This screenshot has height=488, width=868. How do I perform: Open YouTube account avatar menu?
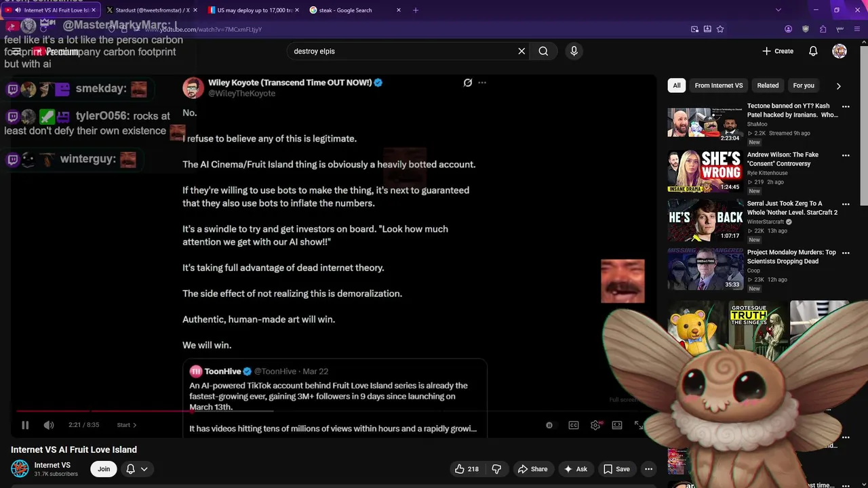click(x=840, y=51)
